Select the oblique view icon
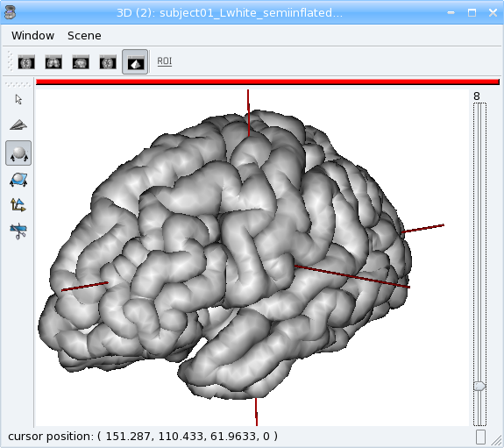This screenshot has width=504, height=448. pyautogui.click(x=108, y=62)
